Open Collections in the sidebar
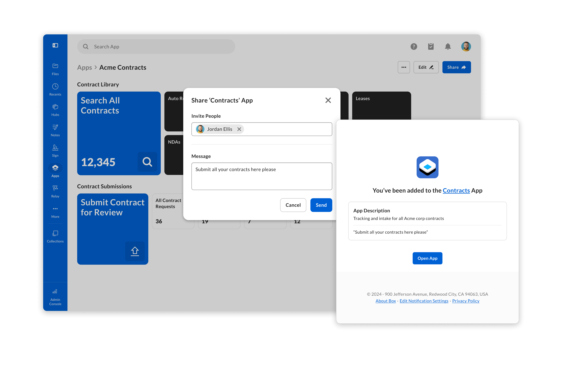 click(x=55, y=236)
